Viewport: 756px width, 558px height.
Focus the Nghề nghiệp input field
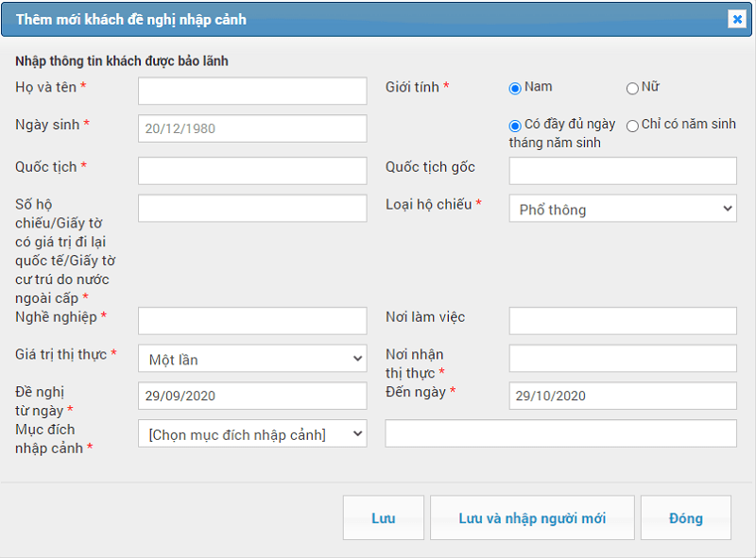pyautogui.click(x=252, y=321)
